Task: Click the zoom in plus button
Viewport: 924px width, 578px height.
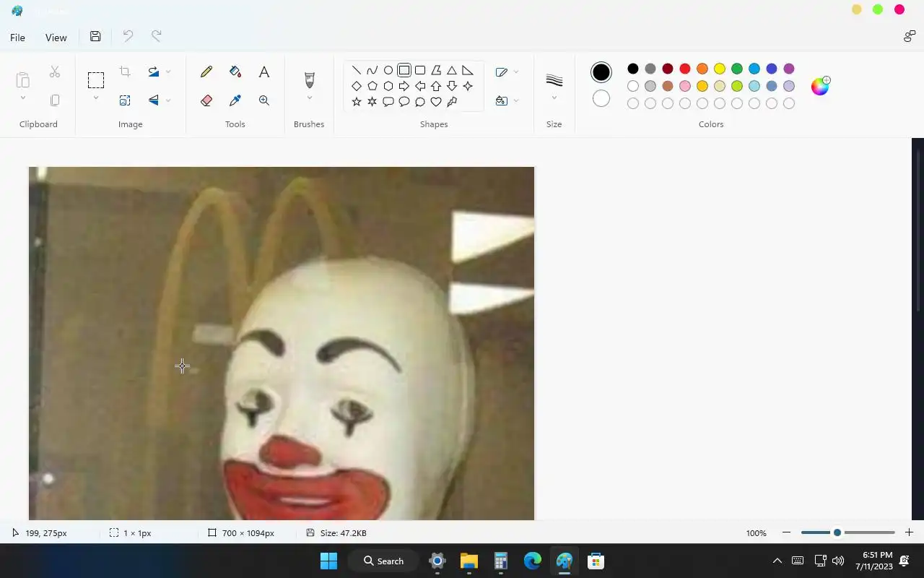Action: pyautogui.click(x=909, y=532)
